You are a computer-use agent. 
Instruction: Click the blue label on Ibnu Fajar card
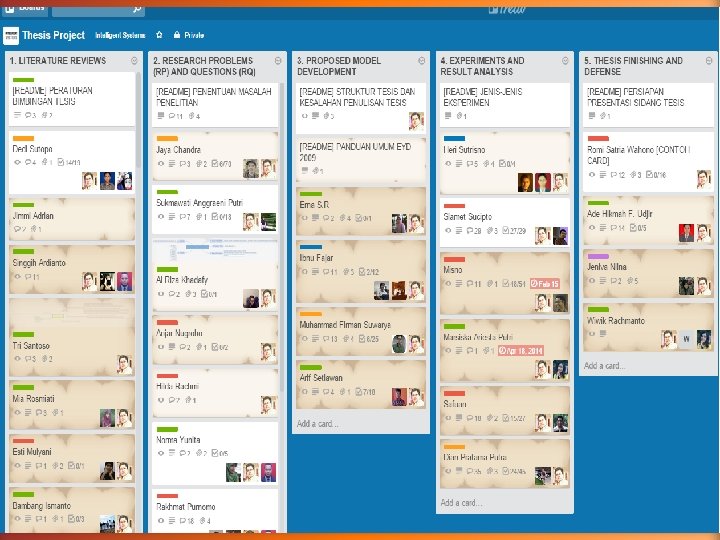tap(311, 247)
